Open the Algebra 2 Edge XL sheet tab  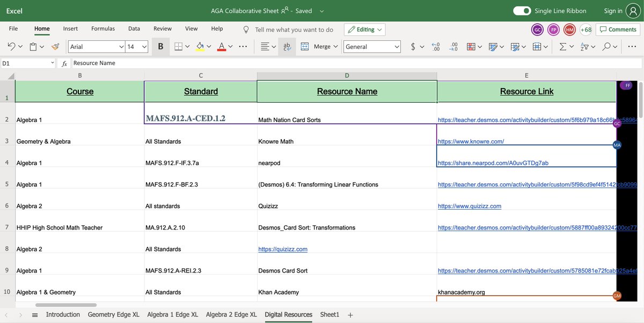231,314
